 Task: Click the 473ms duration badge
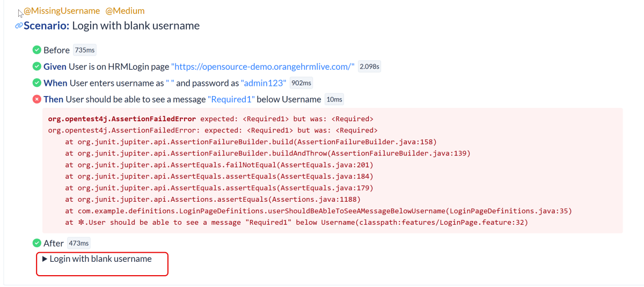(x=78, y=243)
